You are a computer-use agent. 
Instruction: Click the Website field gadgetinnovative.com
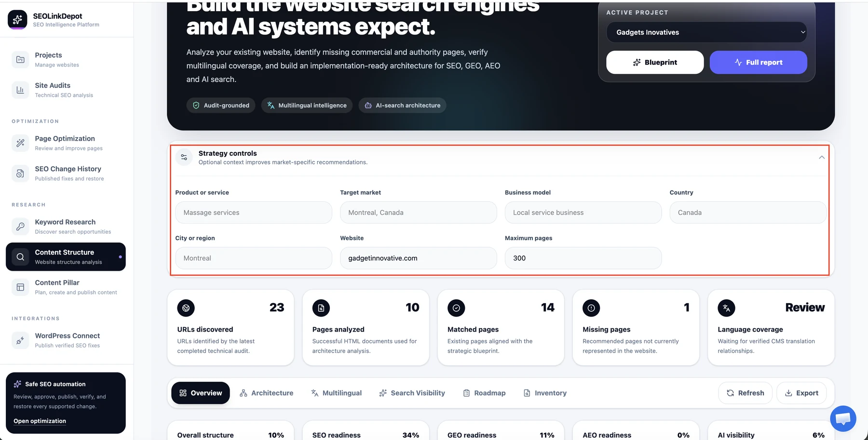[419, 258]
